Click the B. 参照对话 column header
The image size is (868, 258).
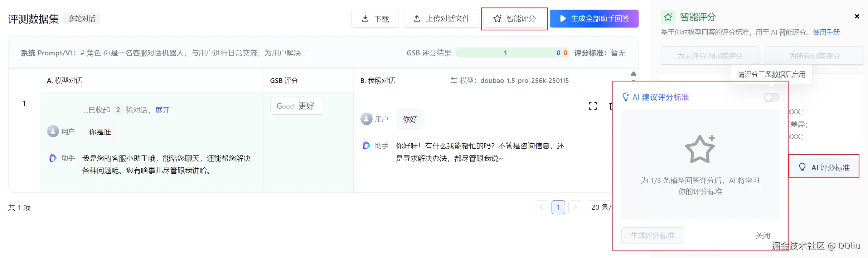click(378, 80)
